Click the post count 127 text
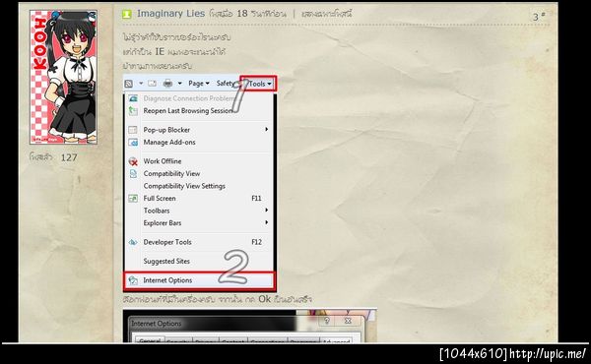Screen dimensions: 591x364 point(69,157)
